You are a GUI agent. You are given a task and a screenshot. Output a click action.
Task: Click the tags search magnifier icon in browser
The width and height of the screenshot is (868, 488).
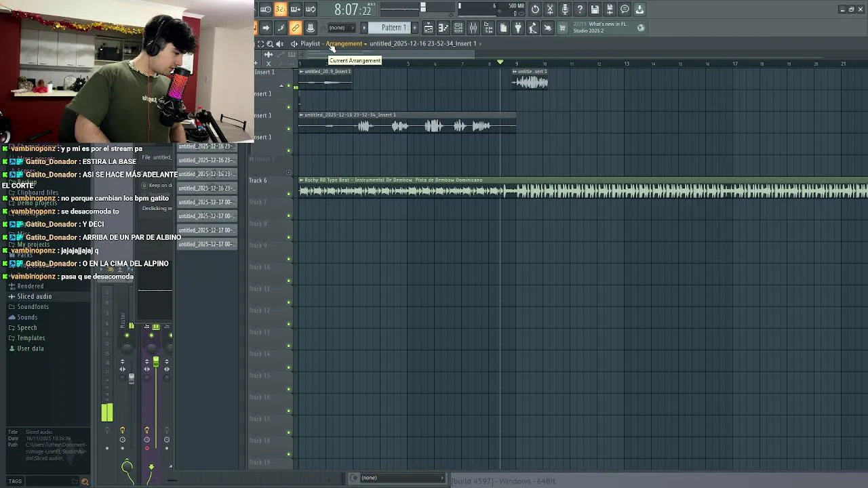click(85, 481)
